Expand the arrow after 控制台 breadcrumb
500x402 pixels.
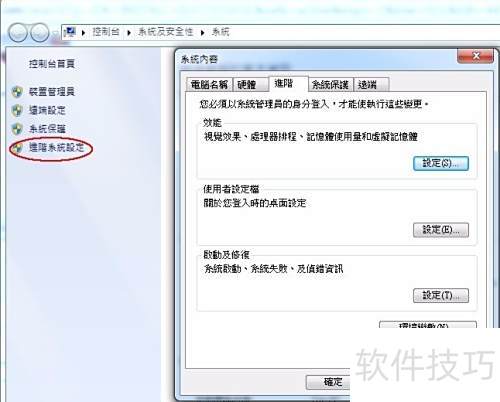(x=129, y=33)
